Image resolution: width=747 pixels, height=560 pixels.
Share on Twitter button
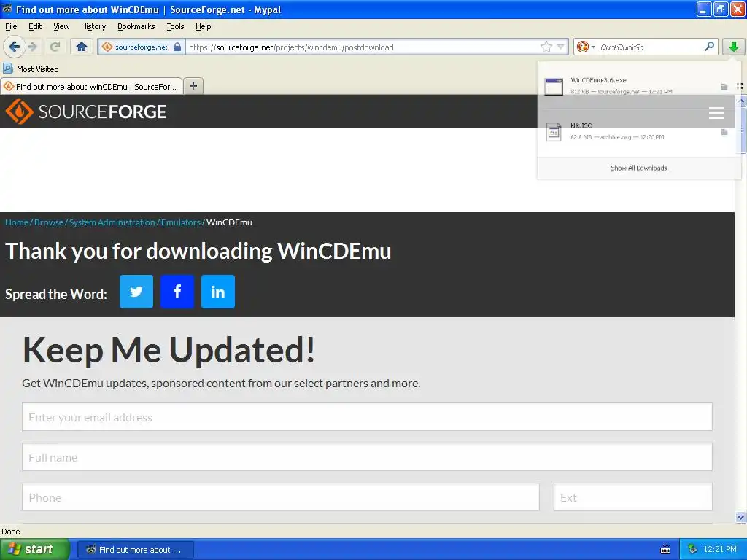pyautogui.click(x=136, y=292)
